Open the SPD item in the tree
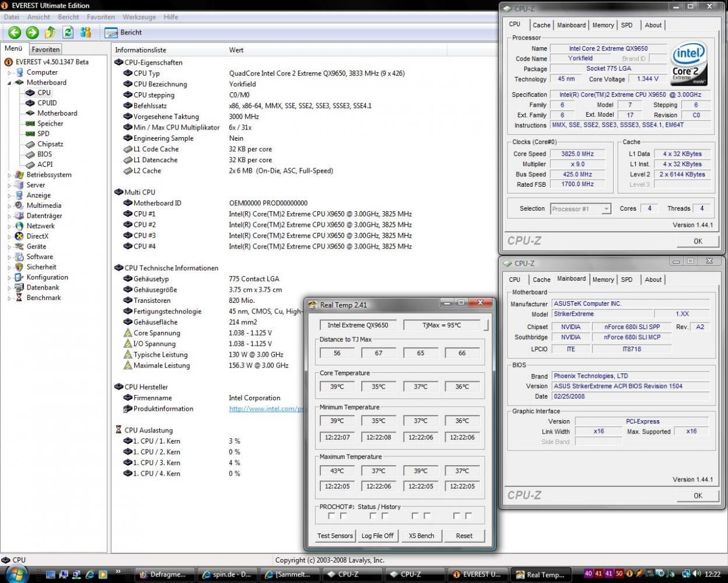728x583 pixels. tap(38, 134)
